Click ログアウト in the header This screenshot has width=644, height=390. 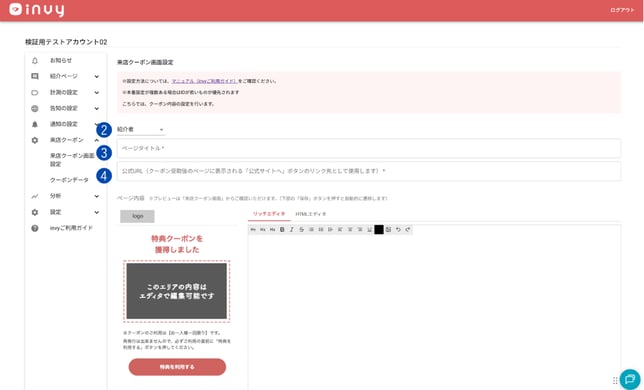click(622, 10)
